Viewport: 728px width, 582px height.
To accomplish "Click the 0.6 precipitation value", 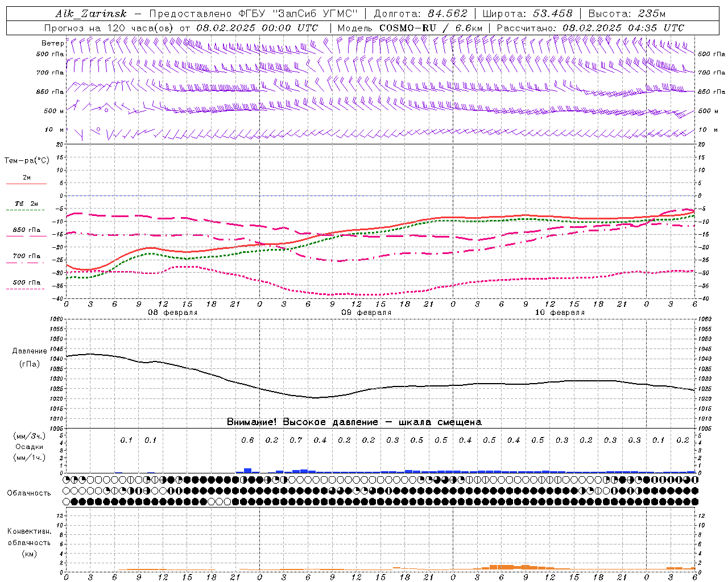I will pyautogui.click(x=247, y=440).
